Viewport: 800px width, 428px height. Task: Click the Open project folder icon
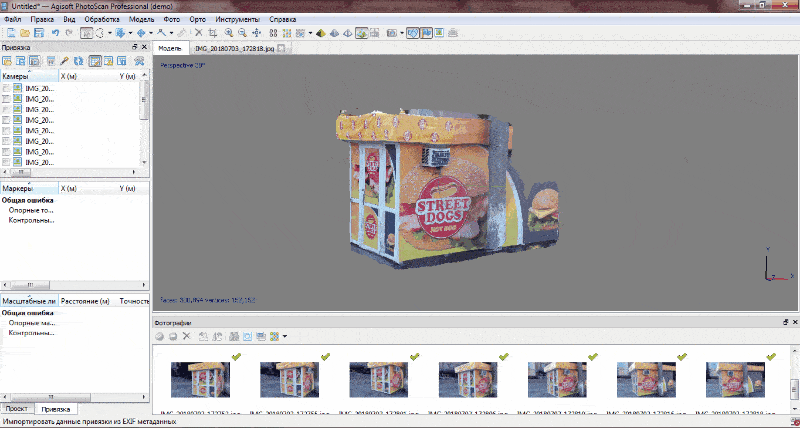coord(25,33)
